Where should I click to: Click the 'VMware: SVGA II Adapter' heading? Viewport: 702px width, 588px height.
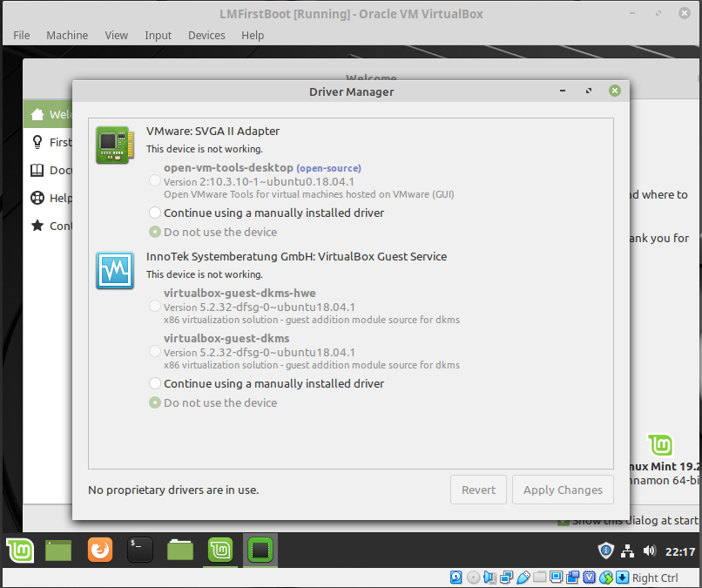click(213, 131)
